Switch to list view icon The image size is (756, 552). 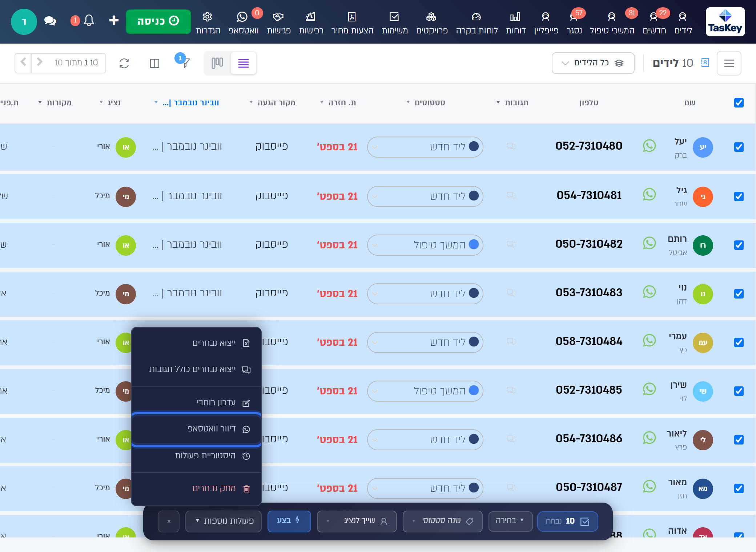[244, 63]
